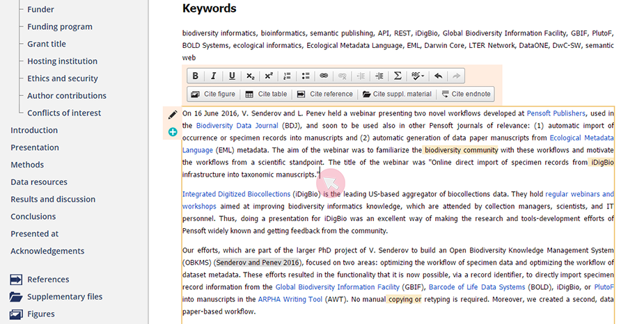Jump to the Methods section
The image size is (644, 324).
(x=27, y=165)
